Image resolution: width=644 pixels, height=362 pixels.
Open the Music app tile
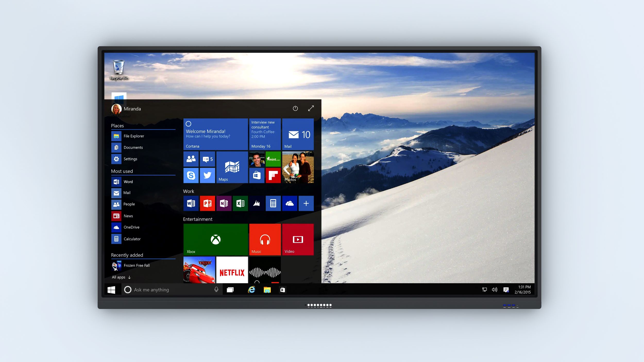click(x=265, y=239)
